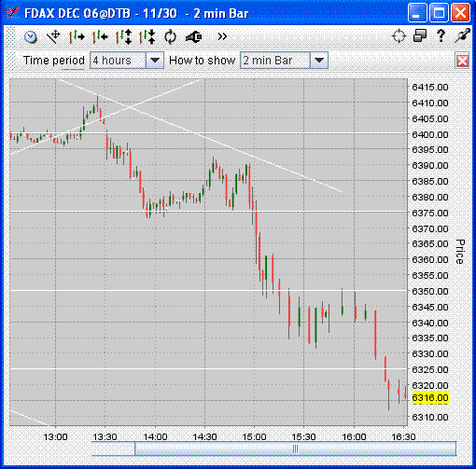The height and width of the screenshot is (469, 476).
Task: Maximize the FDAX chart window
Action: point(439,13)
